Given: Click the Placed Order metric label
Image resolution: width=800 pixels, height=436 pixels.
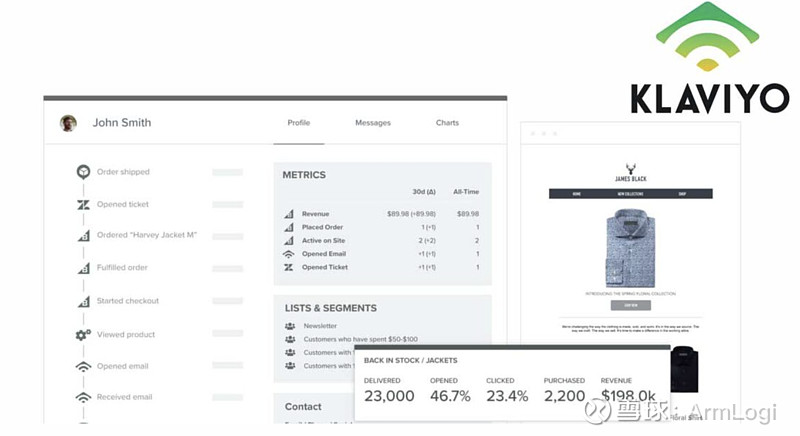Looking at the screenshot, I should pyautogui.click(x=322, y=227).
